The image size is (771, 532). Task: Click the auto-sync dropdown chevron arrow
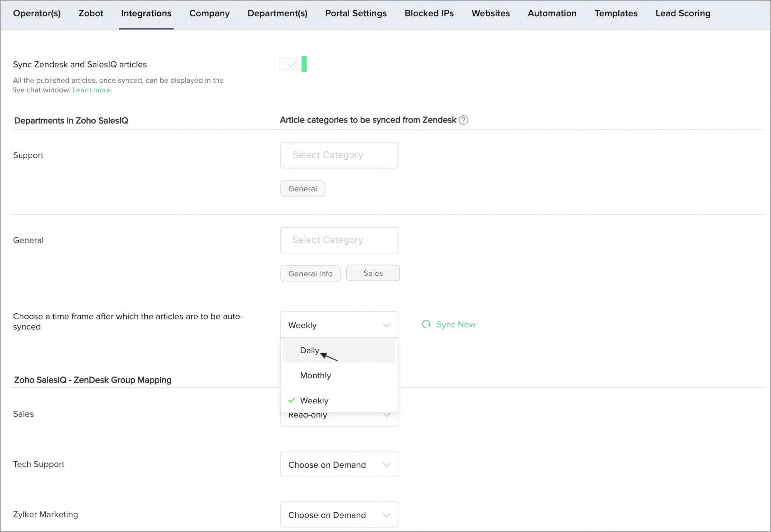click(x=387, y=325)
